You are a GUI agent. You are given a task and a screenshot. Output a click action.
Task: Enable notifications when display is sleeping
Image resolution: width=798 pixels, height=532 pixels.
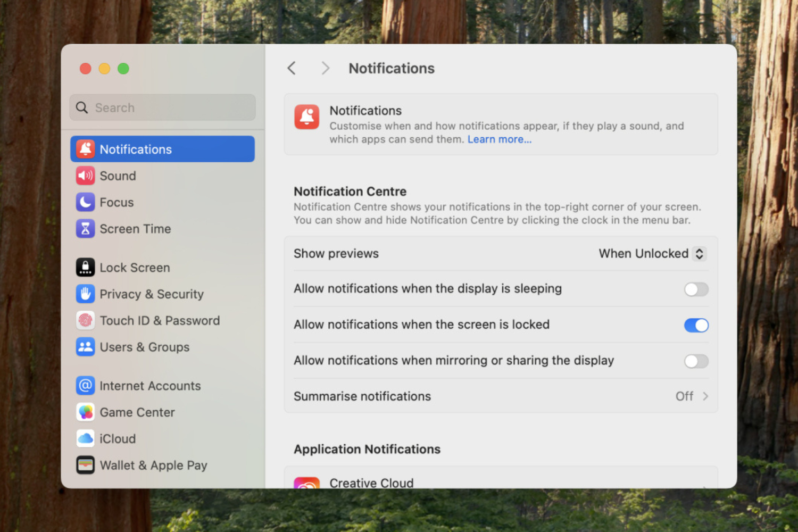point(696,289)
